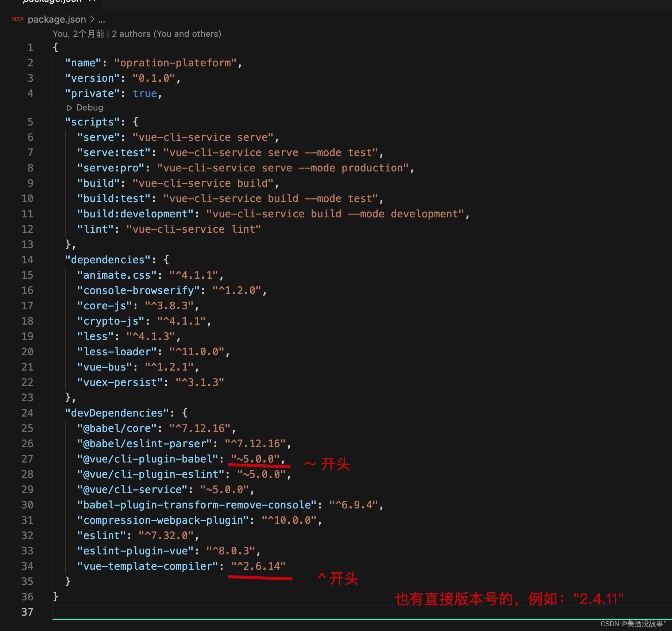Click the "name" key text
Screen dimensions: 672x631
coord(83,63)
